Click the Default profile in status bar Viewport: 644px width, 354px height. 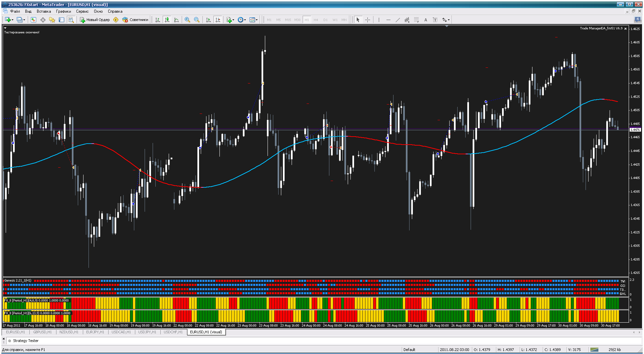(x=409, y=350)
